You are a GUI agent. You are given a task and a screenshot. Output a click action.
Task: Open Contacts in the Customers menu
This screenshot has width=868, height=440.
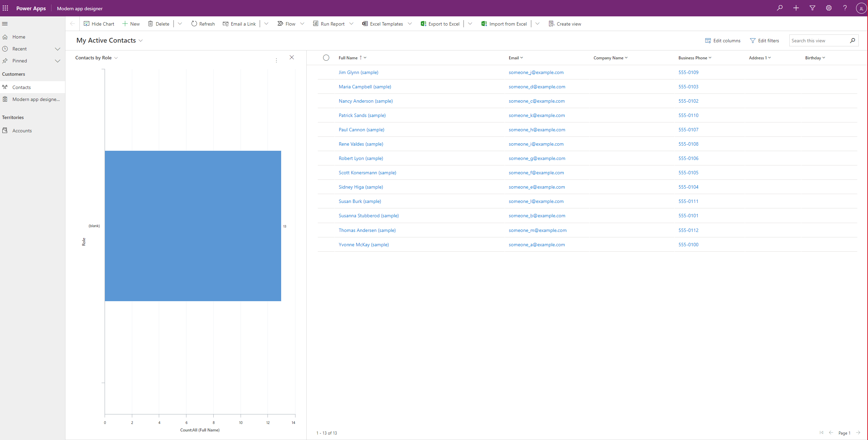tap(22, 87)
